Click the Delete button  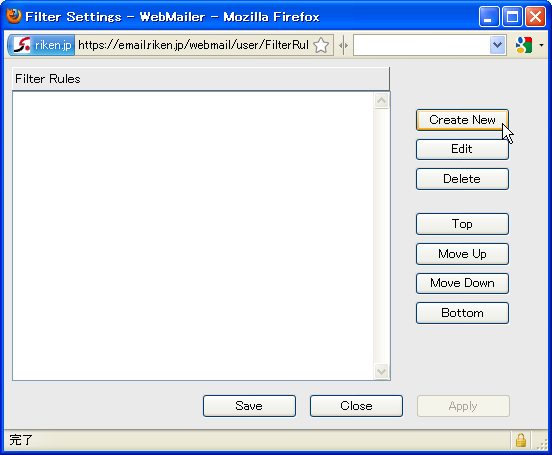point(462,179)
